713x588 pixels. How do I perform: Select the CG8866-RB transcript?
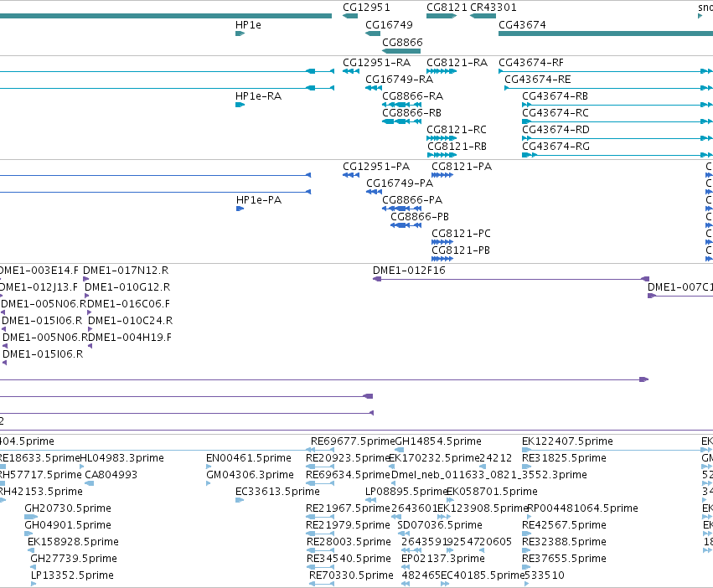click(x=401, y=121)
